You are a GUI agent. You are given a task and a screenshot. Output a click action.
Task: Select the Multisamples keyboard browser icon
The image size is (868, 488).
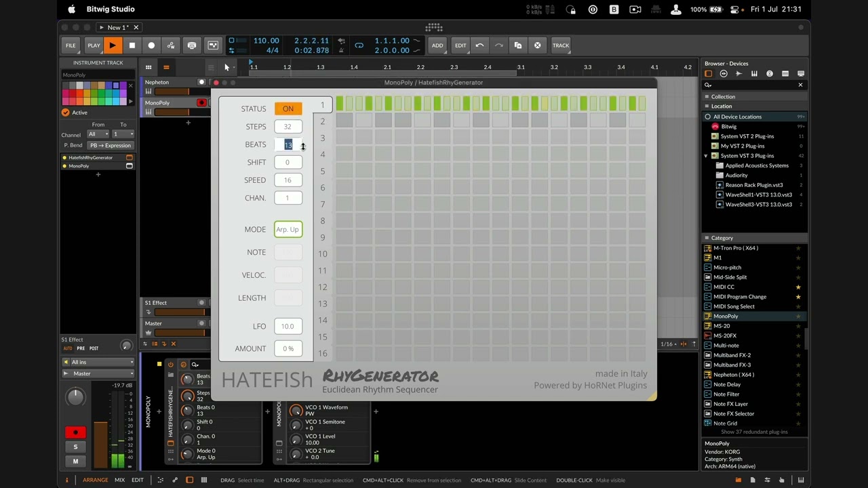click(x=754, y=73)
